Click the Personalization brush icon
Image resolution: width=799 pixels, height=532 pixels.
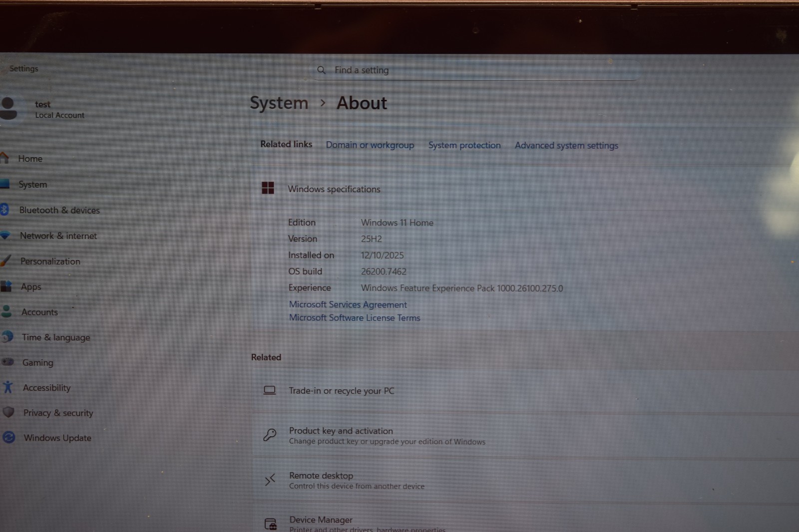coord(5,261)
